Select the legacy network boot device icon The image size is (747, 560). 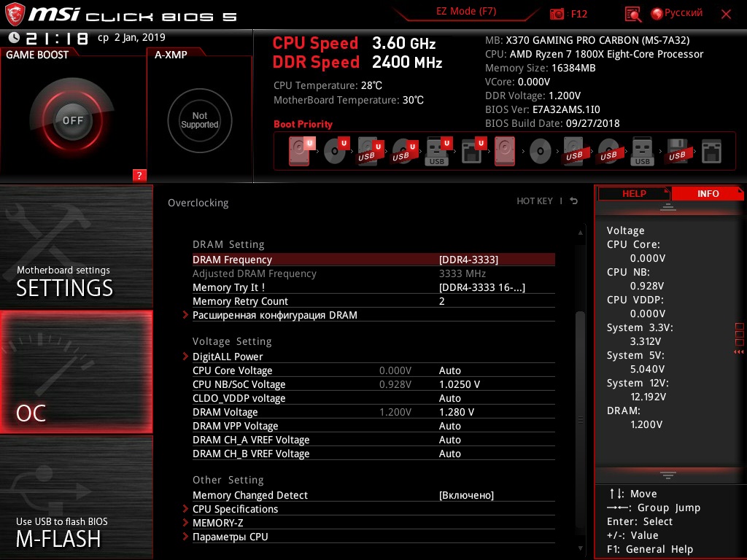711,152
